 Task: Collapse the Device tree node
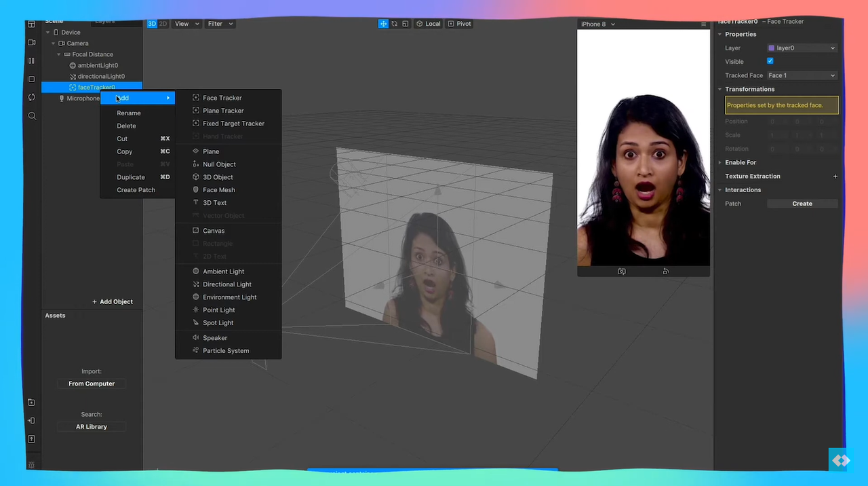point(47,33)
